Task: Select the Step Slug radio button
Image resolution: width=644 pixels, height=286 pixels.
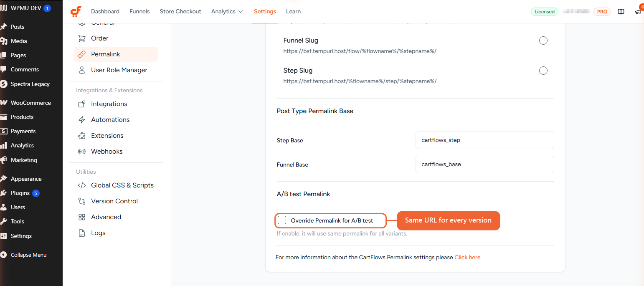Action: pos(543,71)
